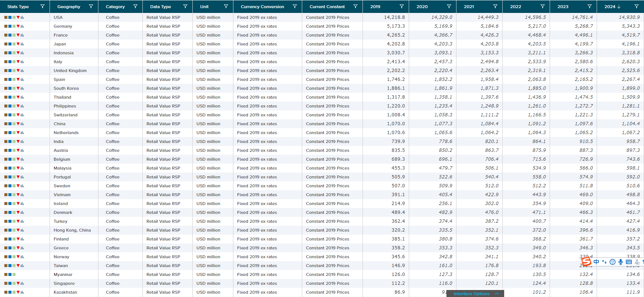Open the bar chart icon for Vietnam

coord(22,195)
